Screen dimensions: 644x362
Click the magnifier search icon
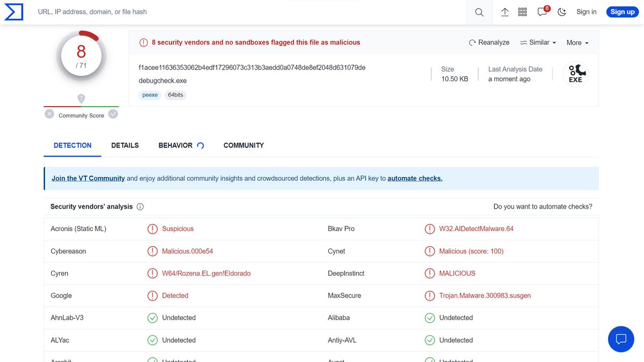tap(479, 12)
